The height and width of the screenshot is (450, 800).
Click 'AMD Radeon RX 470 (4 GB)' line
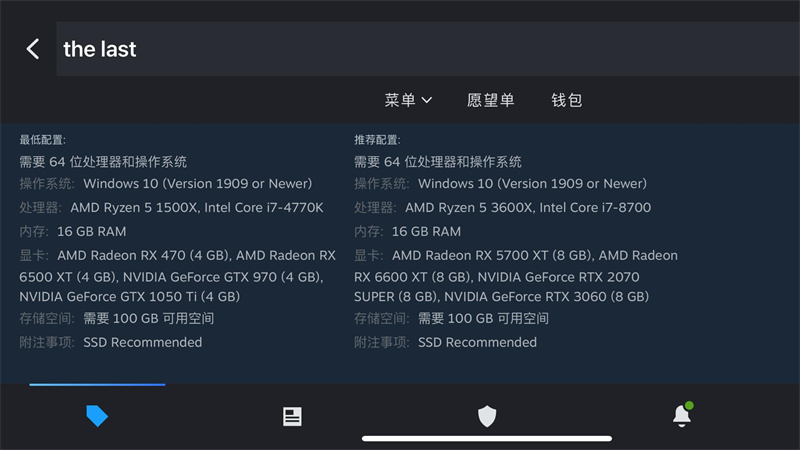[196, 255]
